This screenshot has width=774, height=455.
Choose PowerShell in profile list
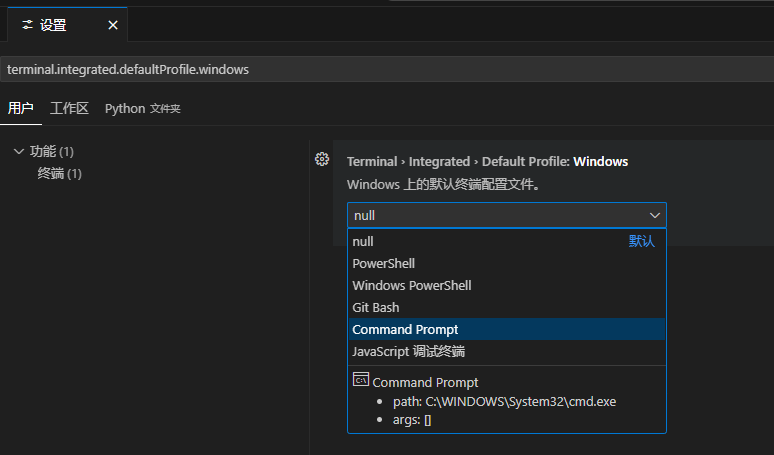coord(507,264)
